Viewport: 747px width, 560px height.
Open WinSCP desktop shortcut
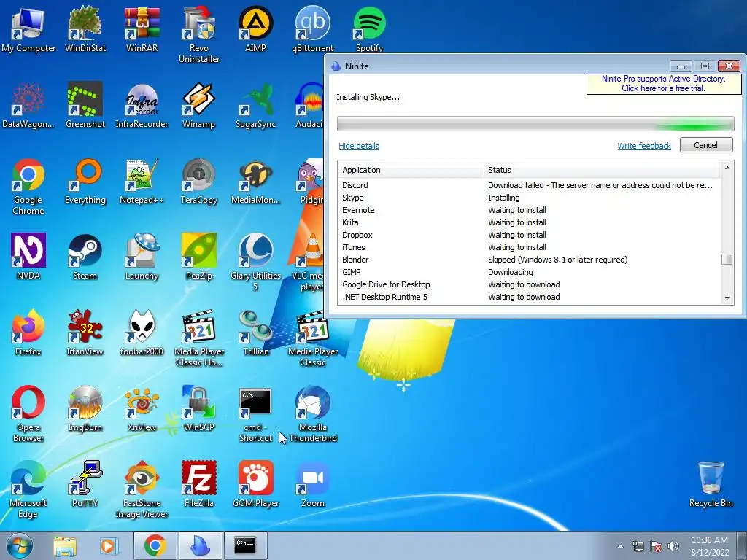[x=198, y=408]
